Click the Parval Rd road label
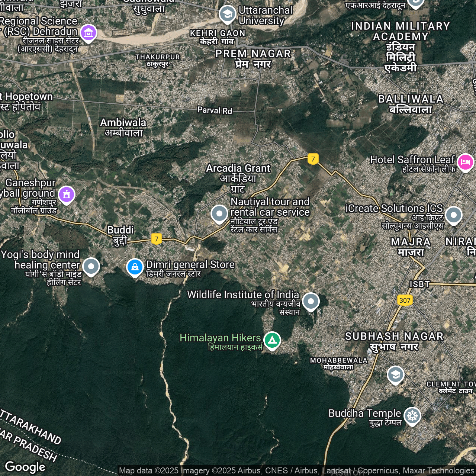Viewport: 476px width, 476px height. 215,110
